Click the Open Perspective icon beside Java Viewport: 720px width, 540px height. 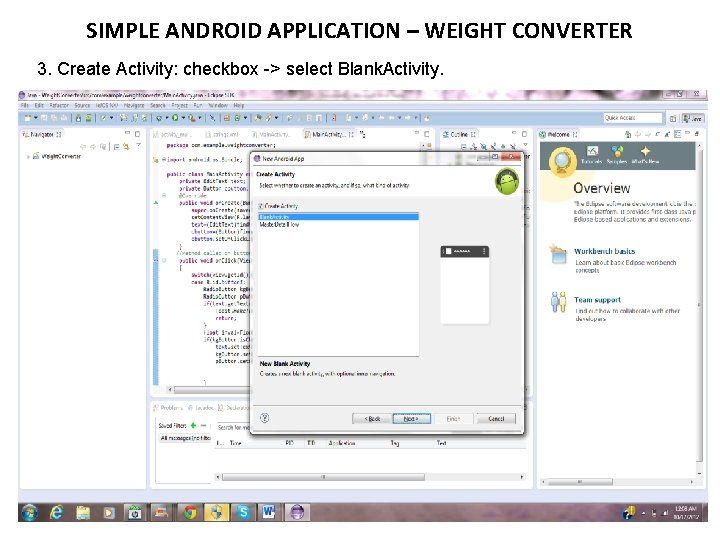673,118
